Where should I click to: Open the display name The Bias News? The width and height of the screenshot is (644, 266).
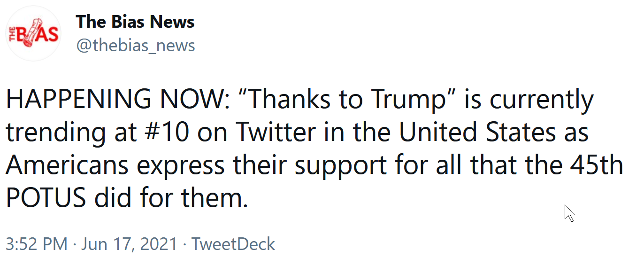(135, 22)
